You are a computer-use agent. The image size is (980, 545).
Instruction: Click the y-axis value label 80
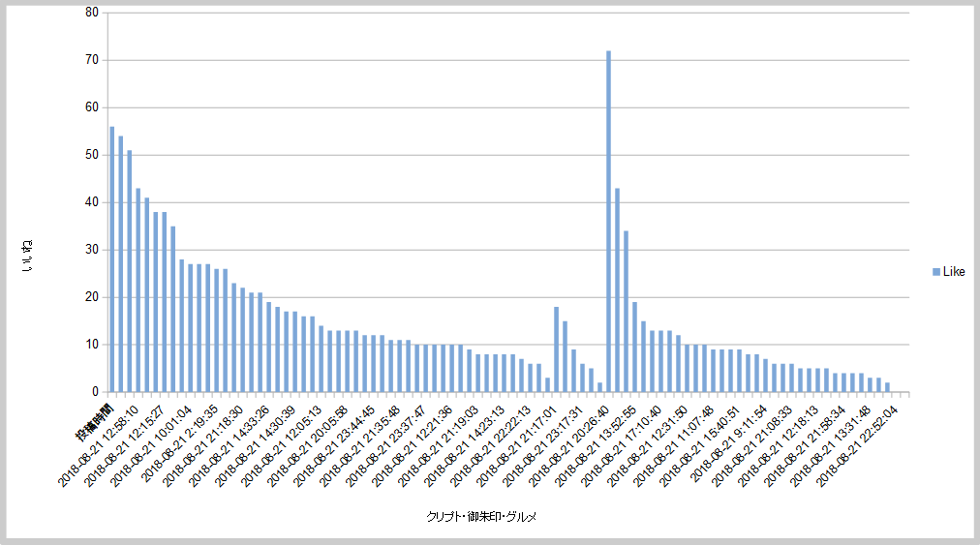[92, 13]
